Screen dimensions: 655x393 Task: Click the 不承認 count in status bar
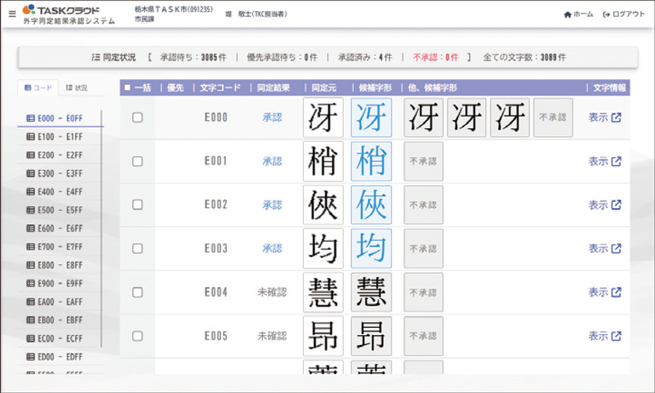point(436,57)
